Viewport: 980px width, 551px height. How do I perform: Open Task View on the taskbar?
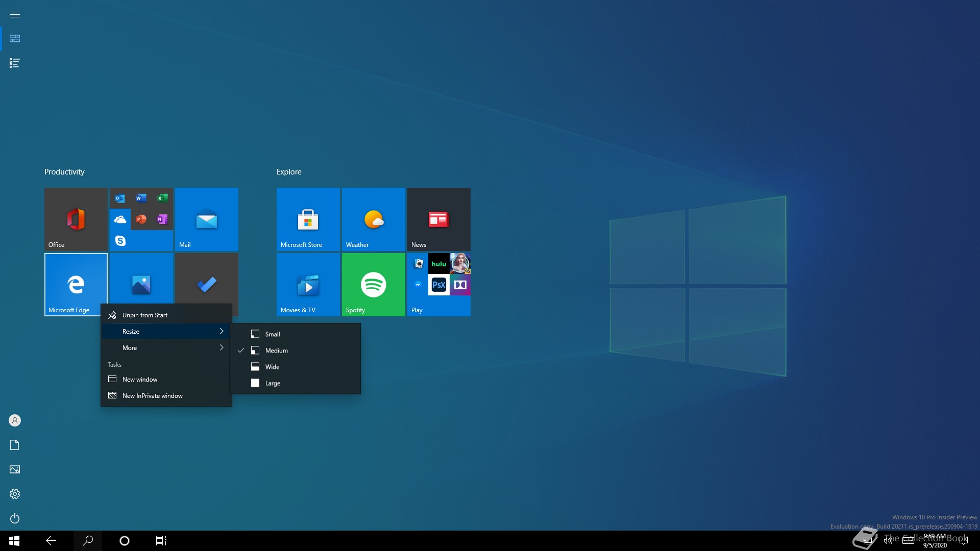161,541
